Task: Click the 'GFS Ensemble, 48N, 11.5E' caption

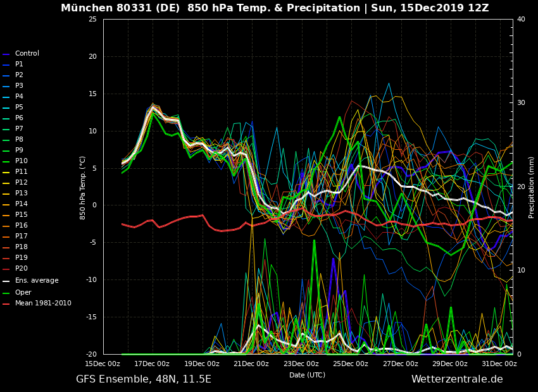Action: pos(144,379)
